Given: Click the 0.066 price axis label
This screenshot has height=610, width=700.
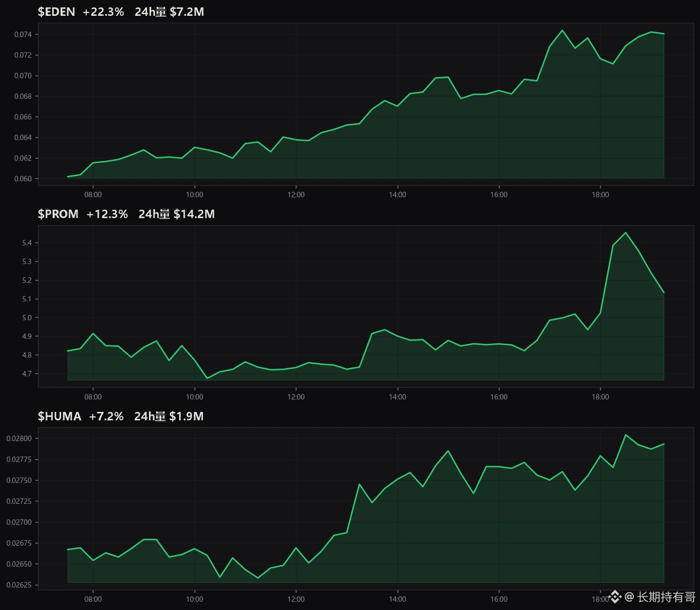Looking at the screenshot, I should (x=23, y=117).
